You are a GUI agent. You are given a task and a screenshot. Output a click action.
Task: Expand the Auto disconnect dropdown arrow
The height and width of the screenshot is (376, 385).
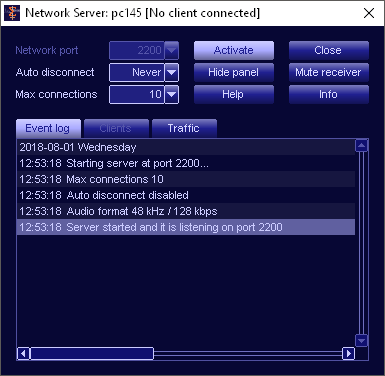[171, 72]
